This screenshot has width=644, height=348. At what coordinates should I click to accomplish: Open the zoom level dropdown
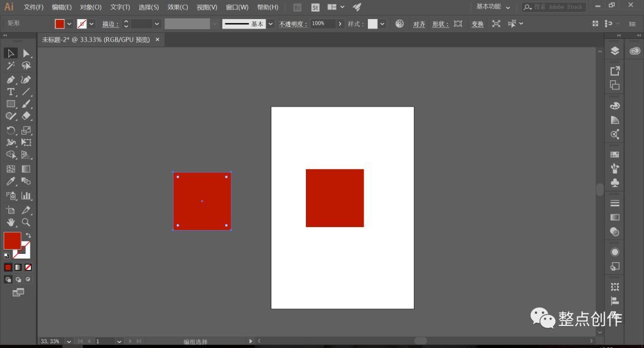click(69, 341)
